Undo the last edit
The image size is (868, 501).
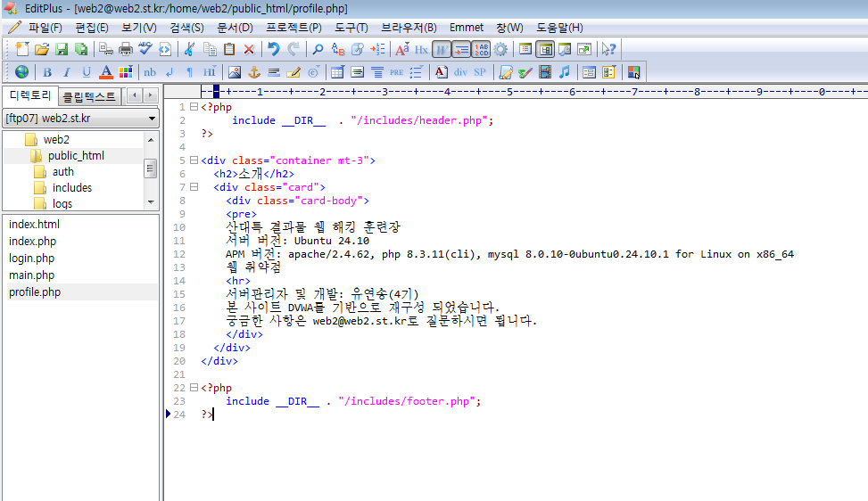tap(274, 49)
